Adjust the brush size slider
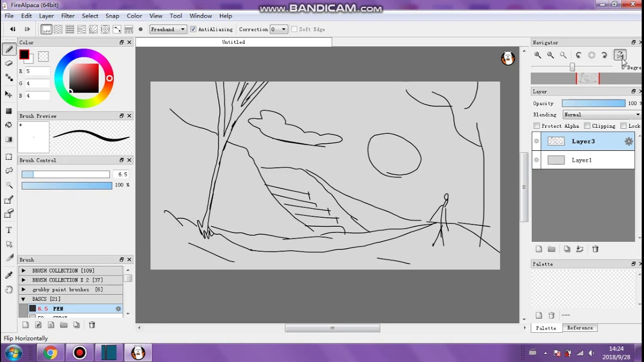 pos(65,174)
